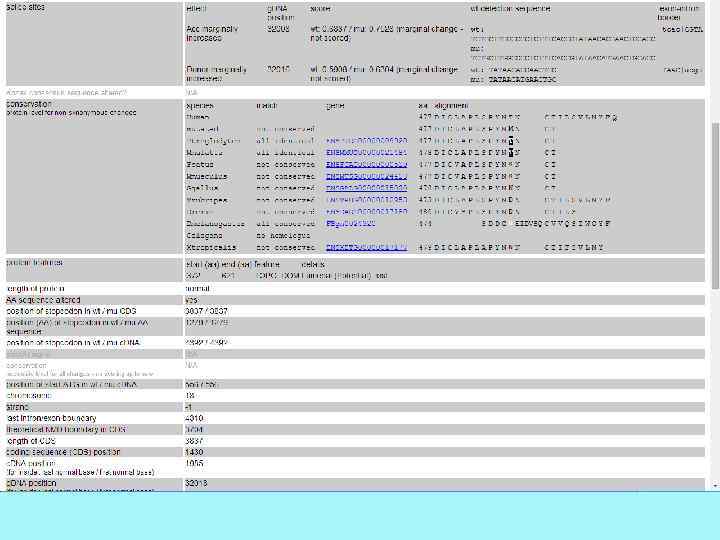Click the '1955' cDNA position value

click(194, 463)
